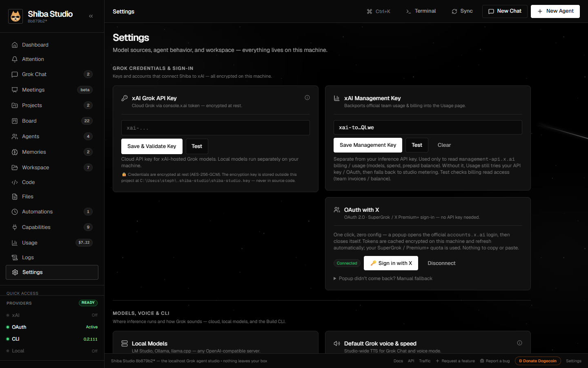Open the Meetings page
588x368 pixels.
pos(52,90)
